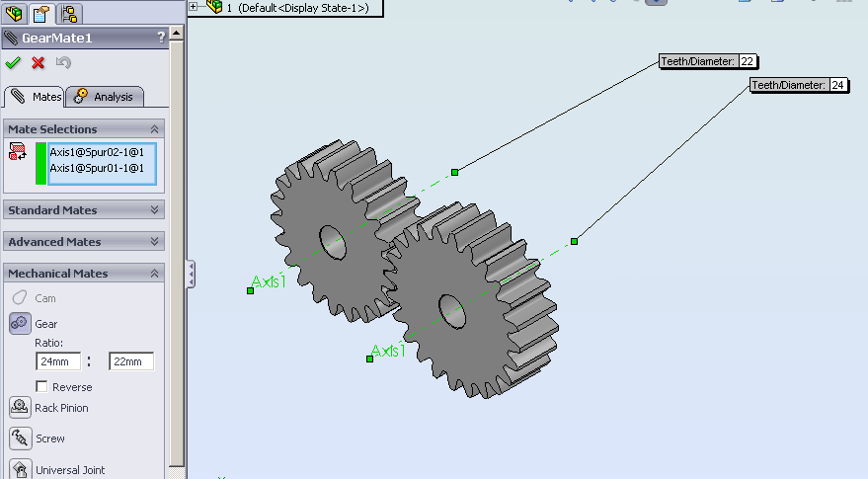Screen dimensions: 868x479
Task: Select the Mates tab
Action: tap(37, 97)
